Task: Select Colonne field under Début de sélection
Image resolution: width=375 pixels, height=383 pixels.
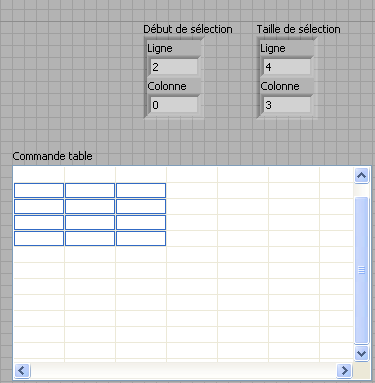Action: [x=174, y=105]
